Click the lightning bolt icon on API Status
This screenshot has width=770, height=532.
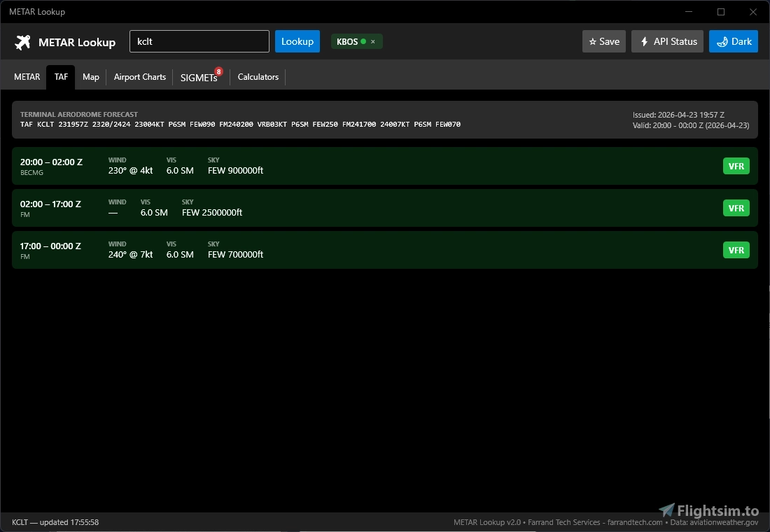[644, 42]
